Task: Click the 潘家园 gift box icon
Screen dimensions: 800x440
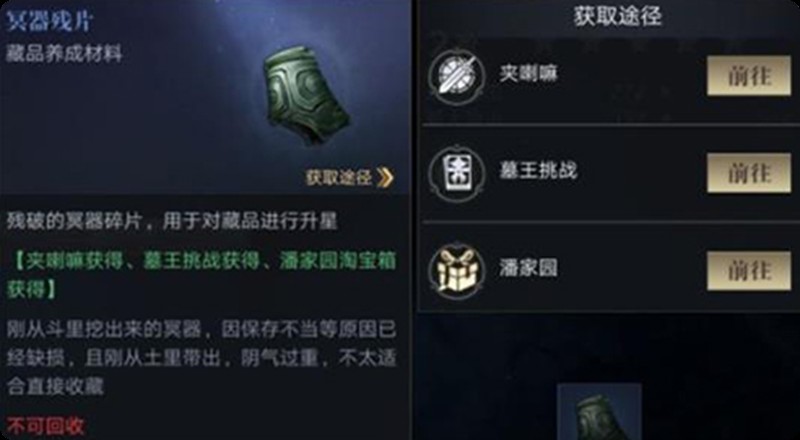Action: (x=456, y=270)
